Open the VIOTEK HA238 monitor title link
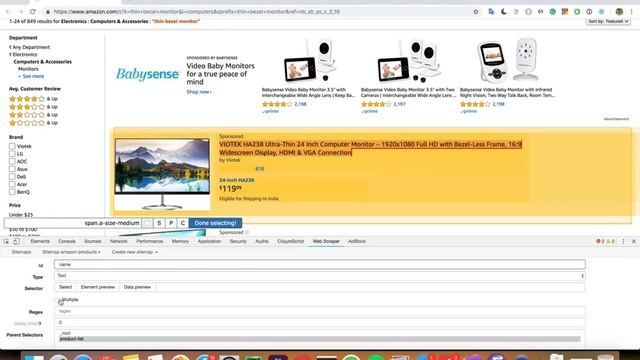 pyautogui.click(x=371, y=149)
